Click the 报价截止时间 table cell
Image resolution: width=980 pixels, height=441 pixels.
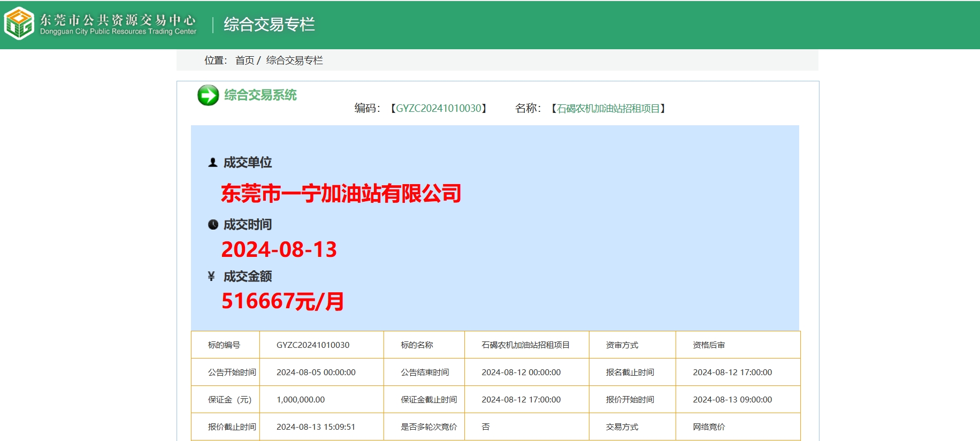[x=225, y=427]
